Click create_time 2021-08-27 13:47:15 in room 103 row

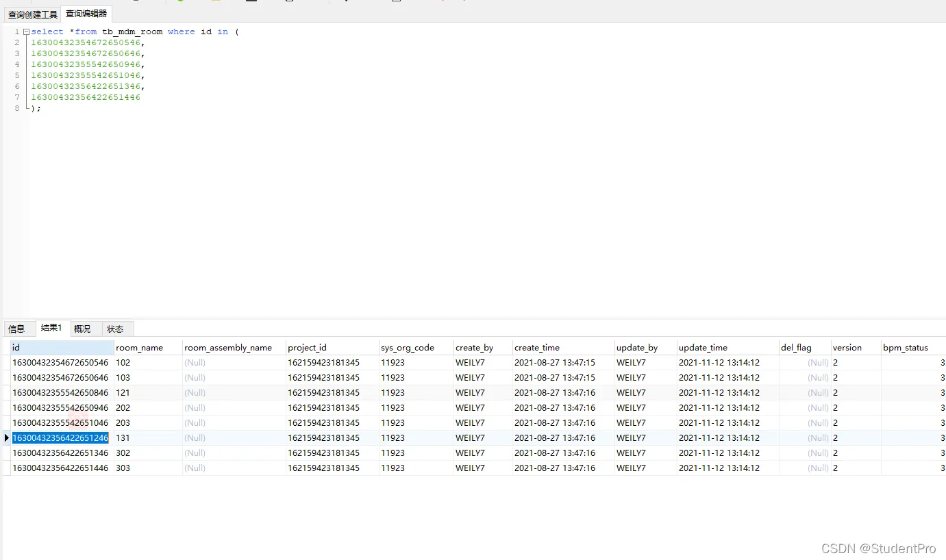(x=563, y=378)
